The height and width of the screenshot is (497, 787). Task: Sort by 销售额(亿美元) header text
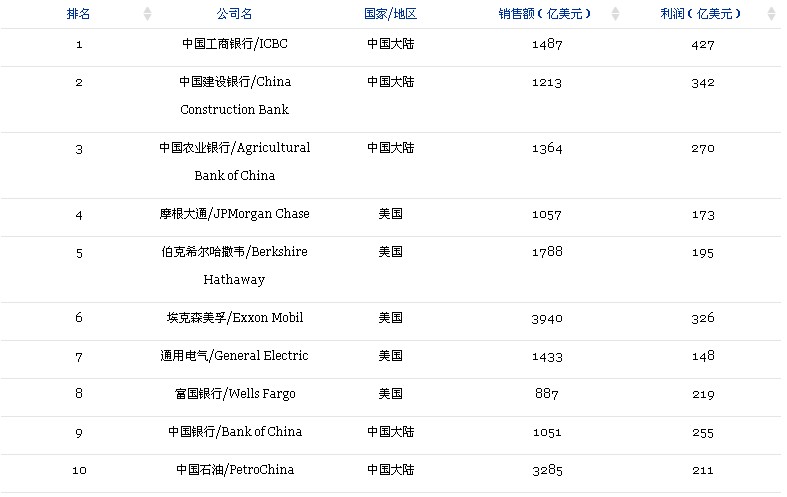(x=545, y=14)
